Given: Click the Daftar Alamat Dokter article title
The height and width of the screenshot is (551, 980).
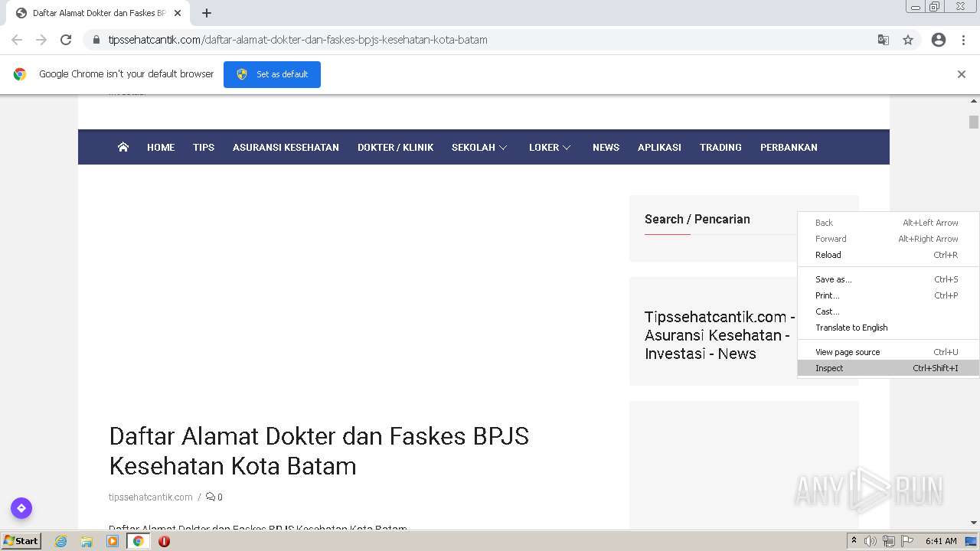Looking at the screenshot, I should tap(319, 451).
